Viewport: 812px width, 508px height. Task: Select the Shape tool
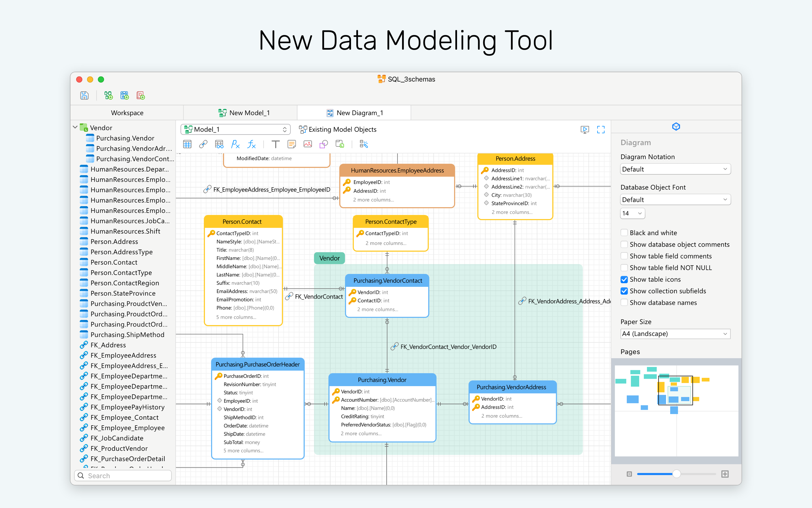point(324,144)
